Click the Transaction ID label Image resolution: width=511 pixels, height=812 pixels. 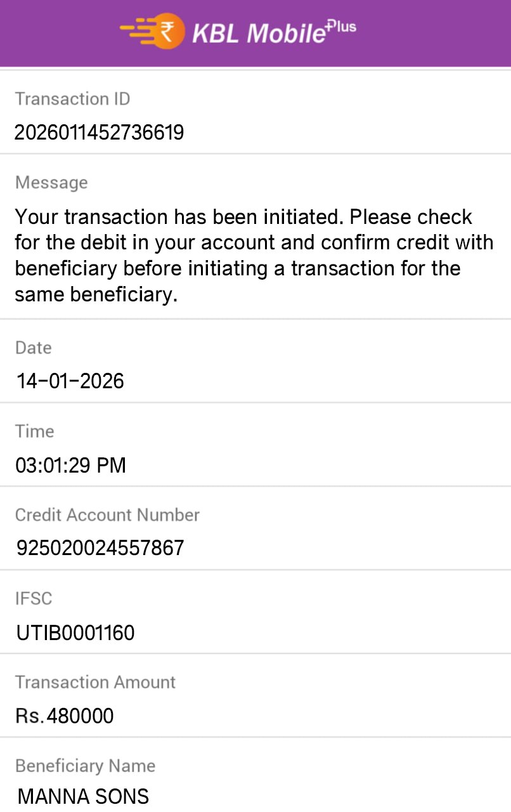click(x=72, y=99)
